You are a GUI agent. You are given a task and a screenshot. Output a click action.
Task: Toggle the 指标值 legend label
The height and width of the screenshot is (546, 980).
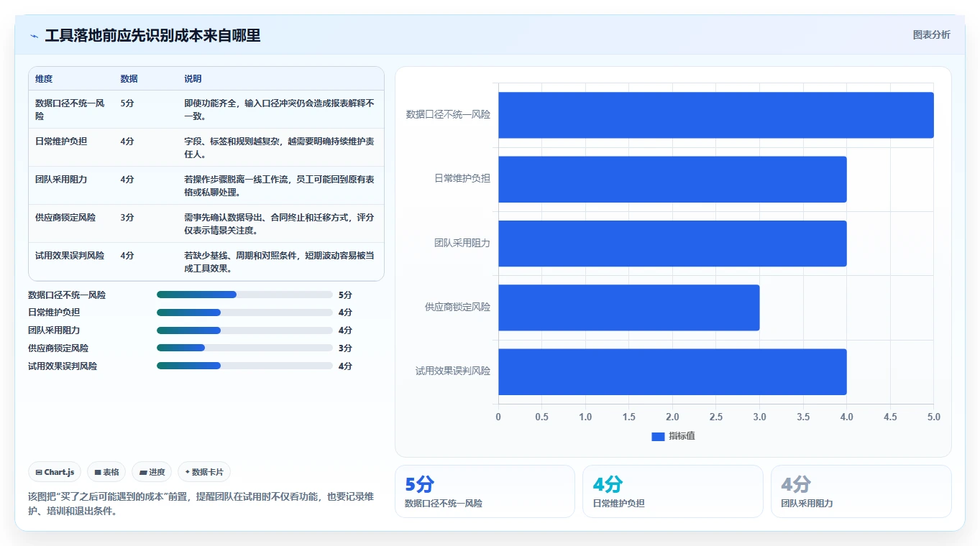point(682,436)
